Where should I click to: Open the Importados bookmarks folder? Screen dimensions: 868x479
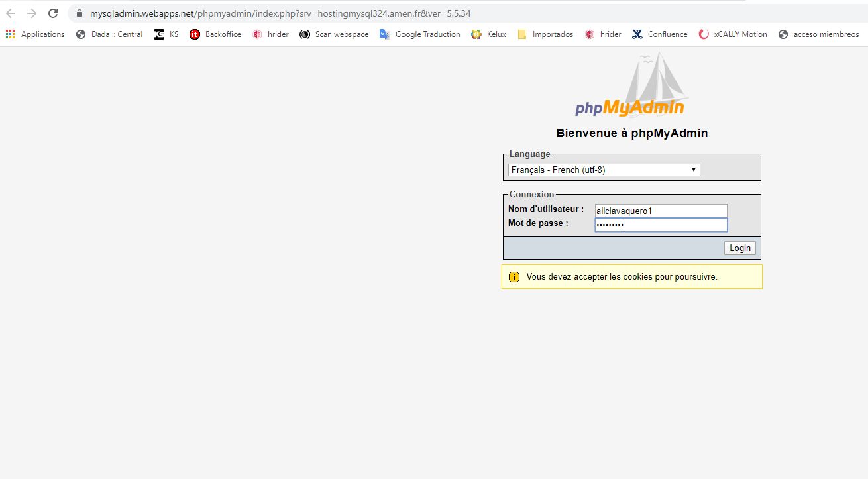coord(545,34)
